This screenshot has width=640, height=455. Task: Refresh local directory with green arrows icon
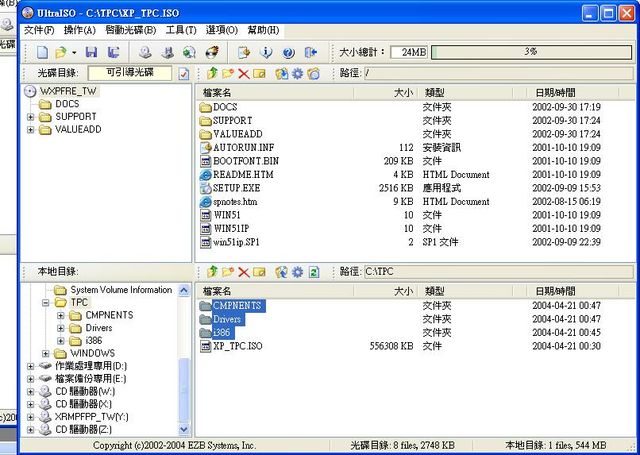(x=314, y=272)
